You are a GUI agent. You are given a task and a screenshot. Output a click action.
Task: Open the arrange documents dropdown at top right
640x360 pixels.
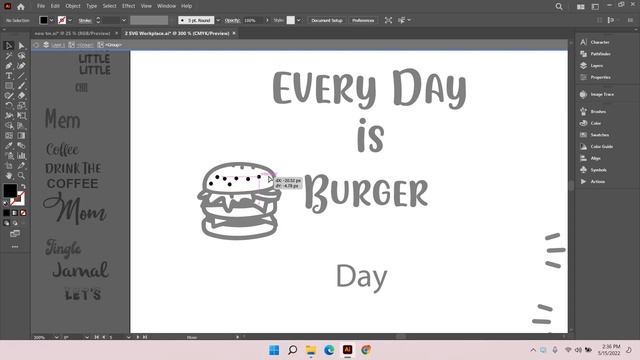(x=580, y=7)
